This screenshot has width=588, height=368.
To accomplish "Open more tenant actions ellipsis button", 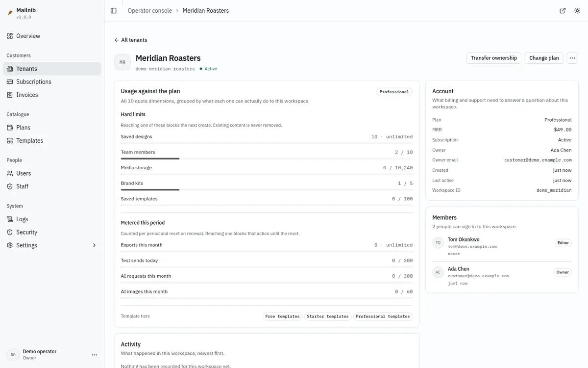I will coord(572,58).
